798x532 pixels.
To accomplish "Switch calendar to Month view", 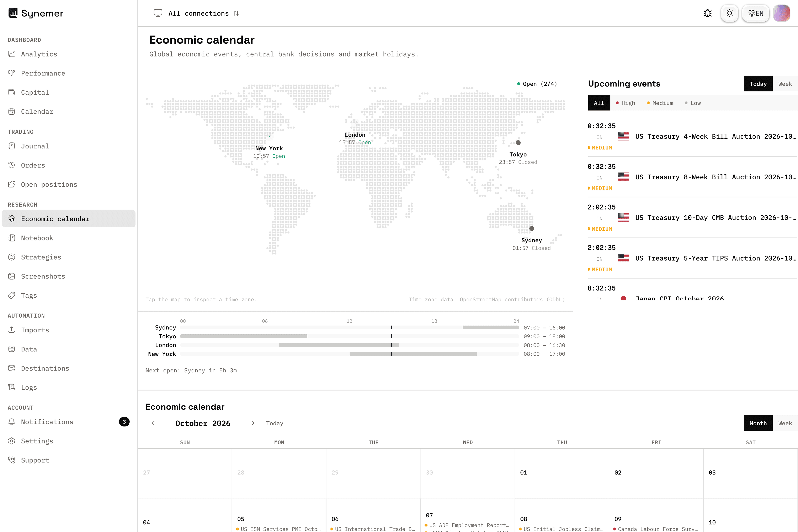I will (758, 423).
